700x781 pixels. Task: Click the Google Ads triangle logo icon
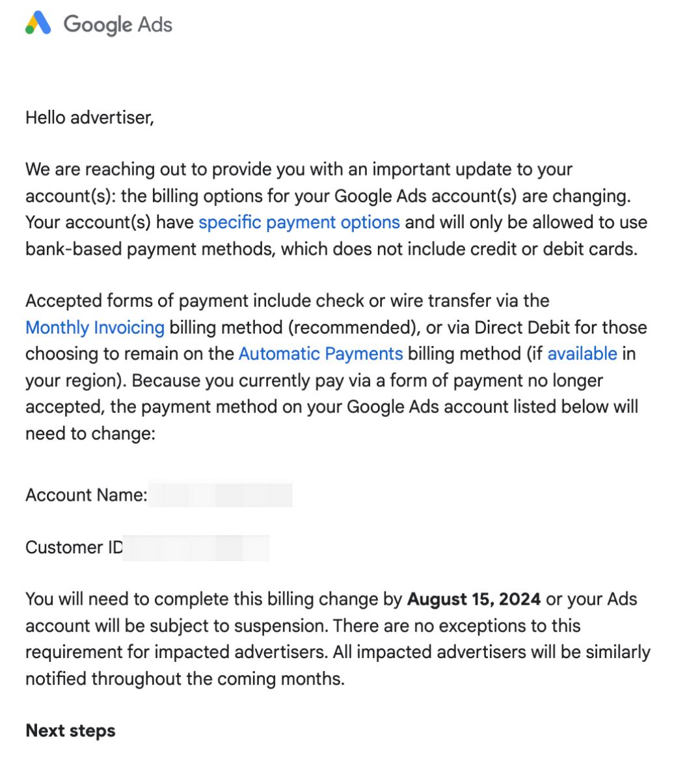(38, 23)
